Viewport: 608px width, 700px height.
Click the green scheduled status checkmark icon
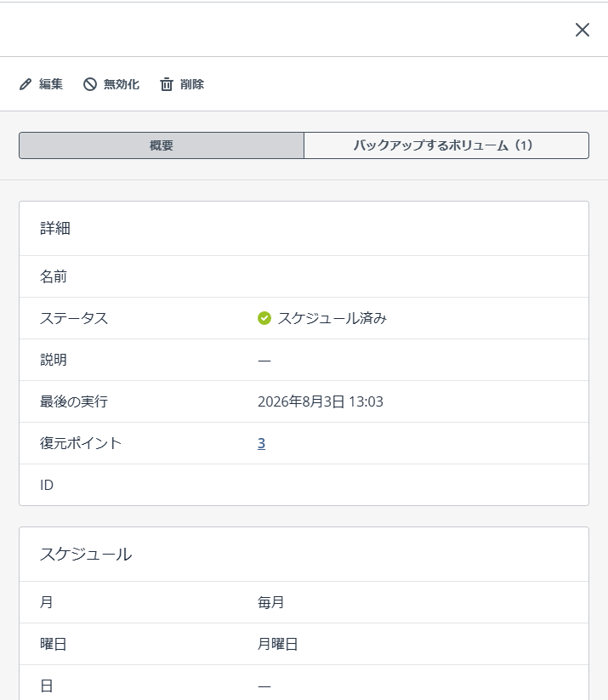[264, 318]
